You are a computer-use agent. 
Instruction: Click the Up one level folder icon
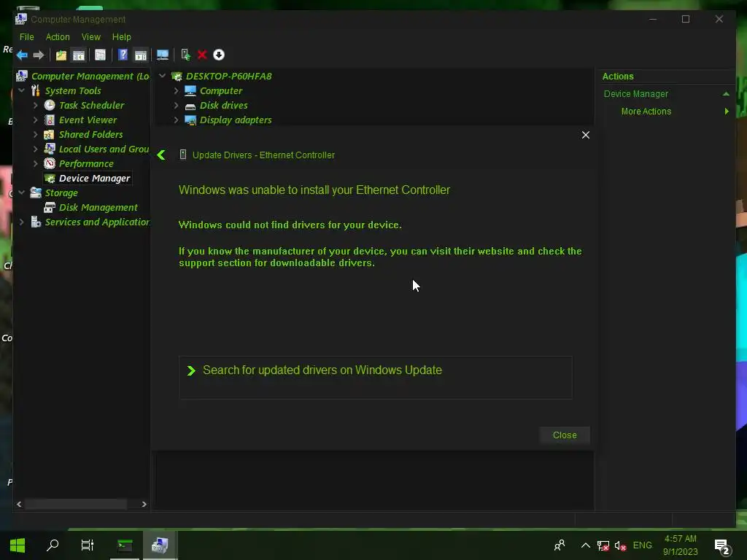coord(61,55)
